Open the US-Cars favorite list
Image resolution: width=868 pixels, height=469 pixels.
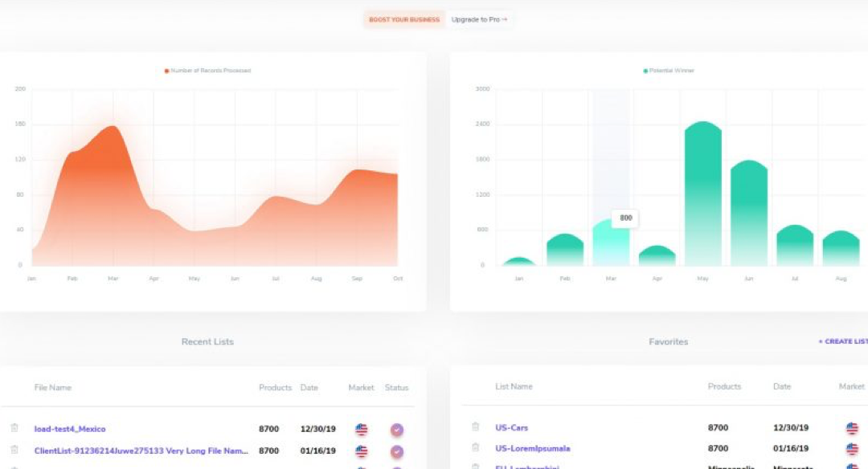pyautogui.click(x=512, y=428)
